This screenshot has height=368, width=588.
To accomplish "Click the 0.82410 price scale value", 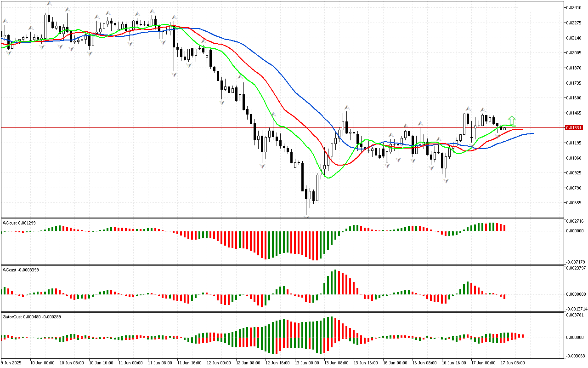I will pyautogui.click(x=574, y=8).
